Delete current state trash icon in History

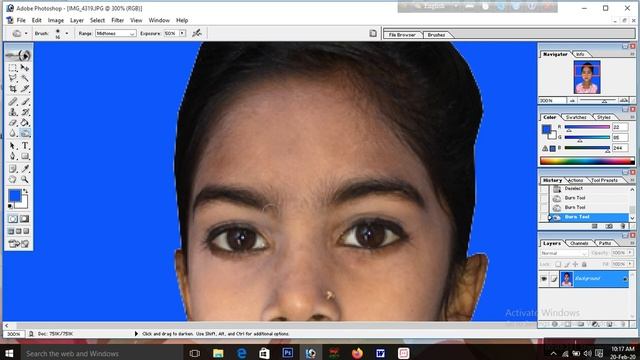pyautogui.click(x=623, y=226)
